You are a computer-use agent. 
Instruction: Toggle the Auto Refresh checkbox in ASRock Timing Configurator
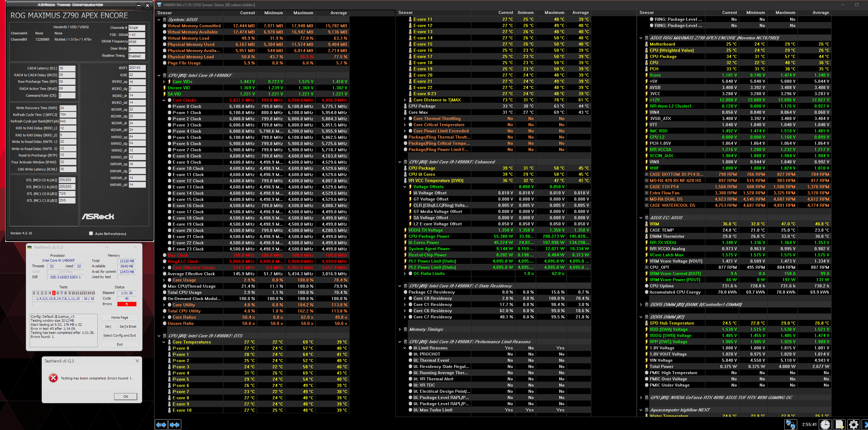click(91, 233)
